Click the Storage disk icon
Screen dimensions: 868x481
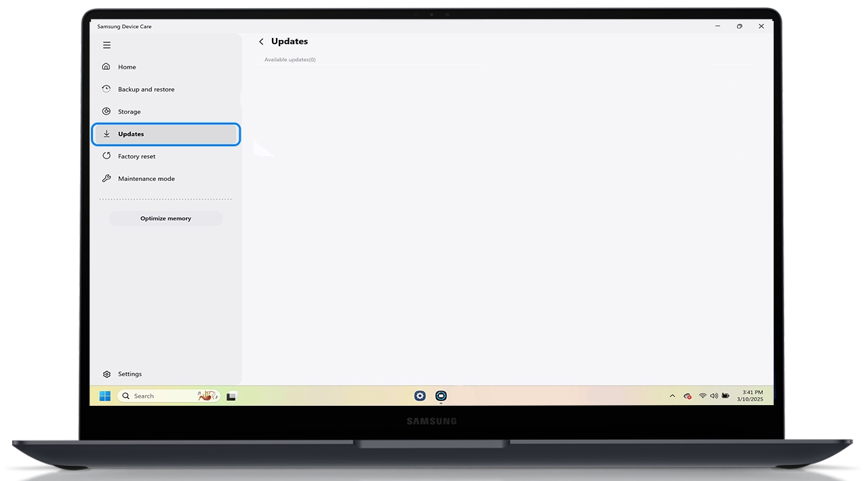pyautogui.click(x=106, y=111)
